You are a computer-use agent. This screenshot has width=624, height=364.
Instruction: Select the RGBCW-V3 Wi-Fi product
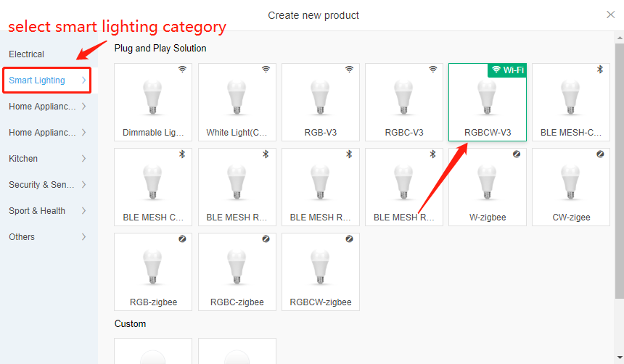pos(488,102)
